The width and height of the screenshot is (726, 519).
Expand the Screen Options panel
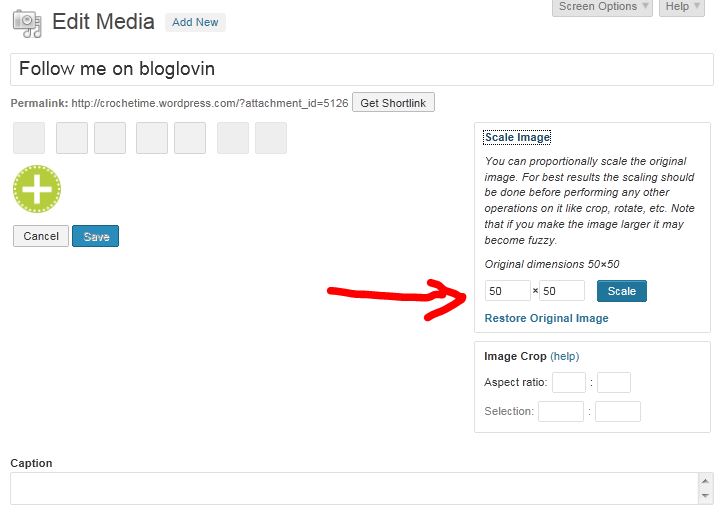tap(602, 7)
